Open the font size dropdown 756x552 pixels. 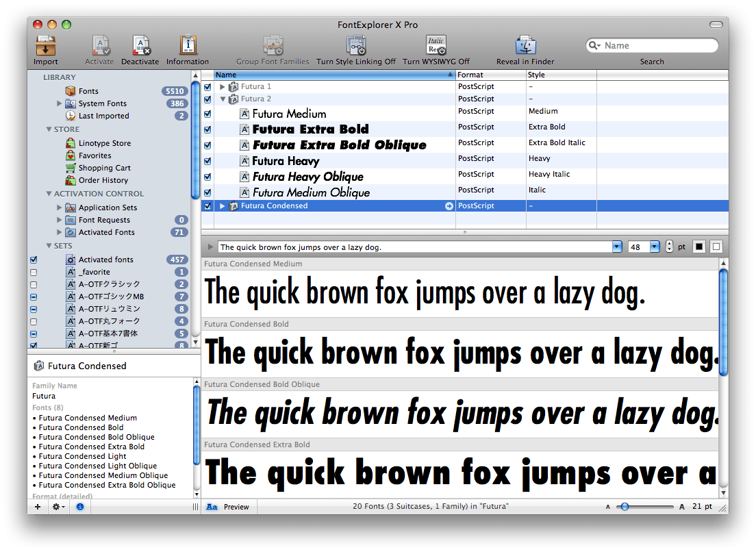pos(654,247)
